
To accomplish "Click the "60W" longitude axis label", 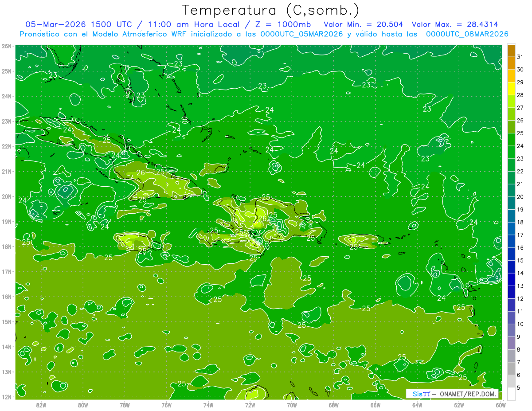I will click(x=501, y=405).
